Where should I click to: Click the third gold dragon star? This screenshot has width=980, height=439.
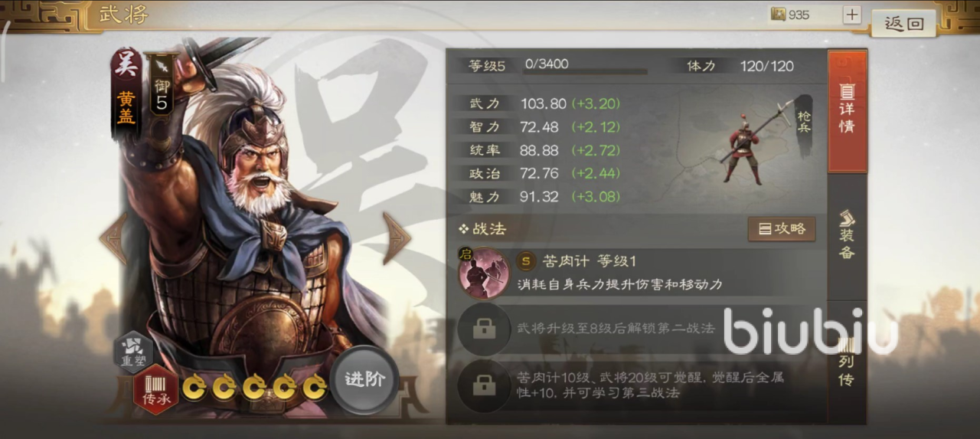pos(254,388)
